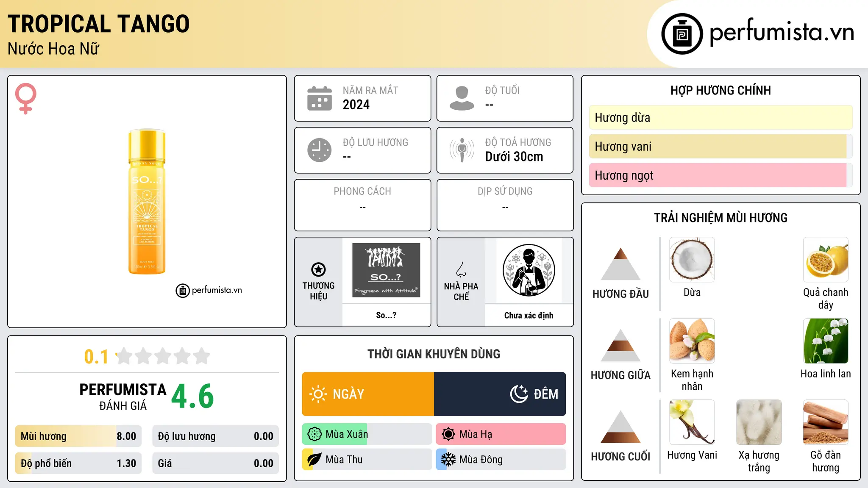Screen dimensions: 868x488
Task: Click the Hương dừa accord bar
Action: click(x=721, y=117)
